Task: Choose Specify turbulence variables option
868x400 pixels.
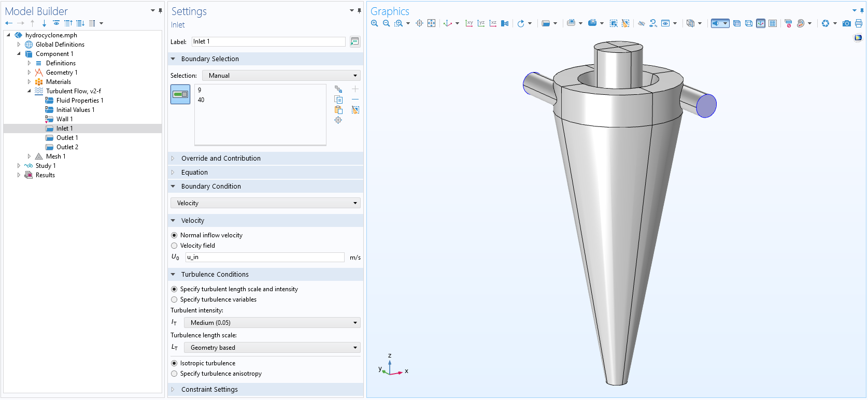Action: coord(174,299)
